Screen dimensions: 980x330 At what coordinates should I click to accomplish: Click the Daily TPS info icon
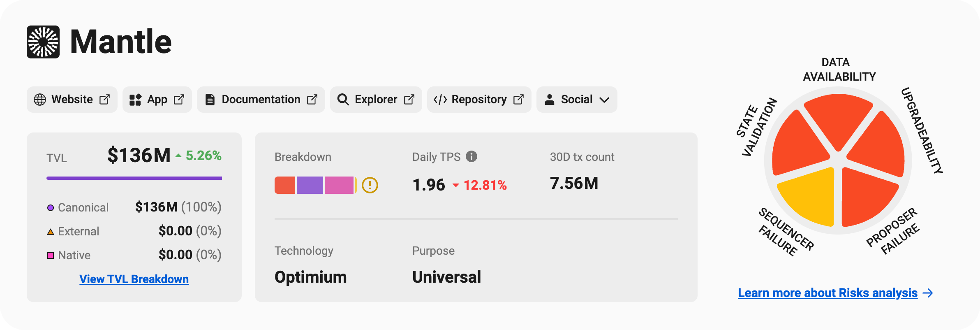(472, 156)
